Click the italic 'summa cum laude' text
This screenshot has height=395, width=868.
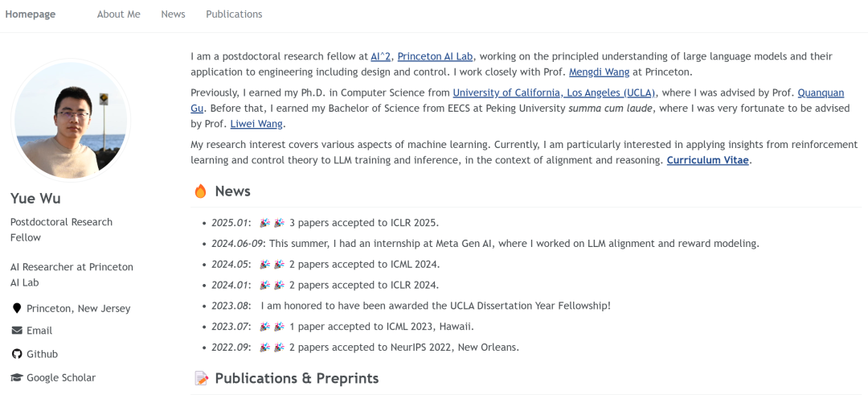pos(611,109)
